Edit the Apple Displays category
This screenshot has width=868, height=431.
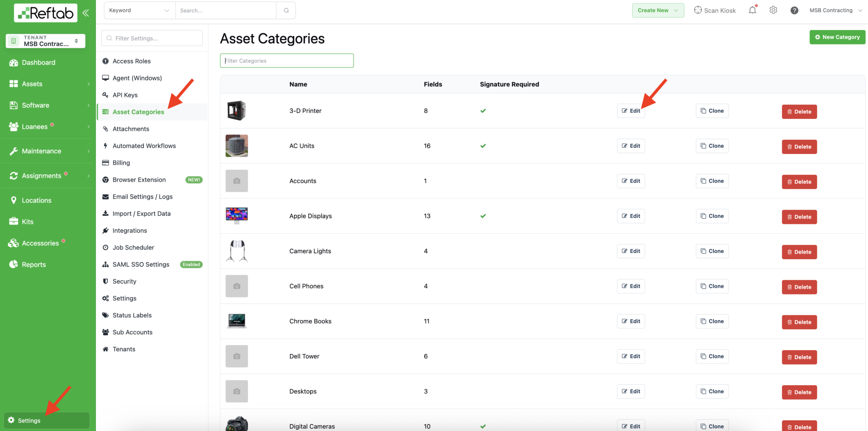click(631, 216)
